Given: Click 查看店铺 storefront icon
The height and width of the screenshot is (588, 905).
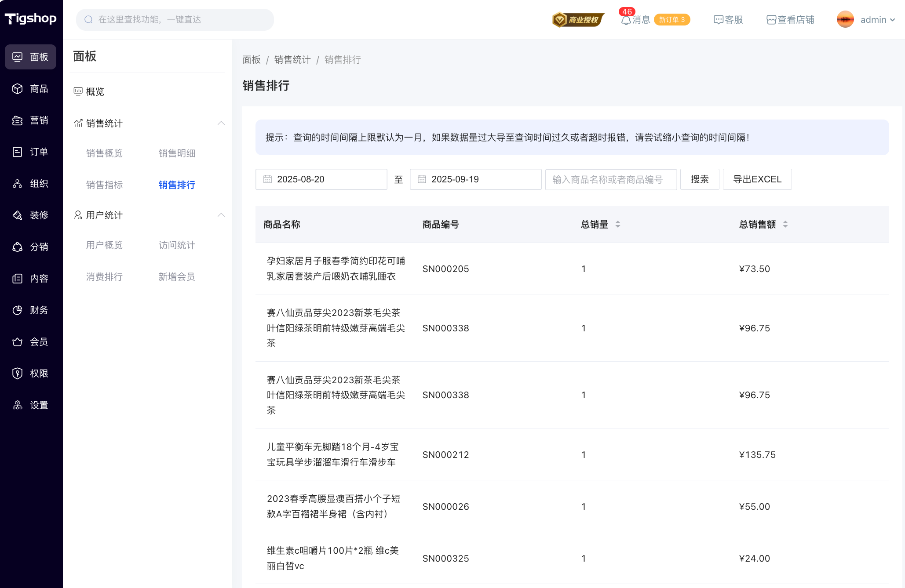Looking at the screenshot, I should tap(771, 20).
